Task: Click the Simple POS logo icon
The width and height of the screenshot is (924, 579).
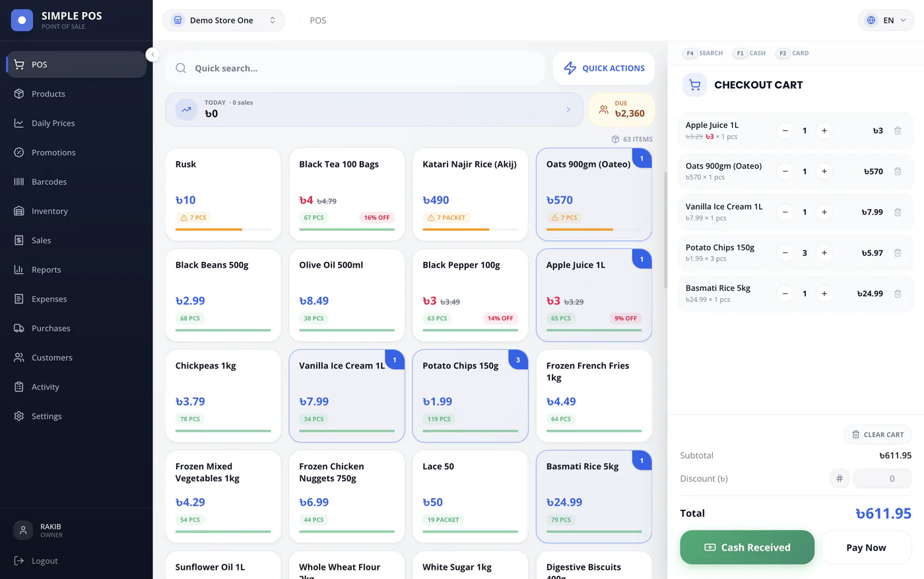Action: (22, 20)
